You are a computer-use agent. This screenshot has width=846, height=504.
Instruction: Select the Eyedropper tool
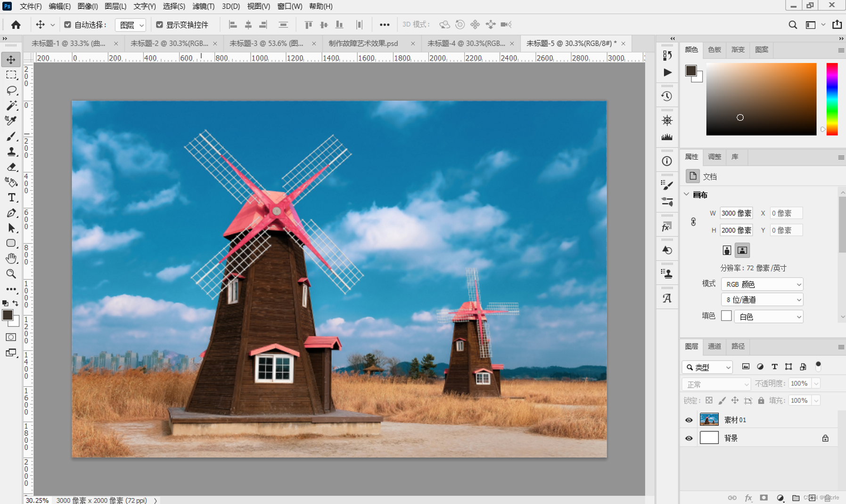point(11,120)
